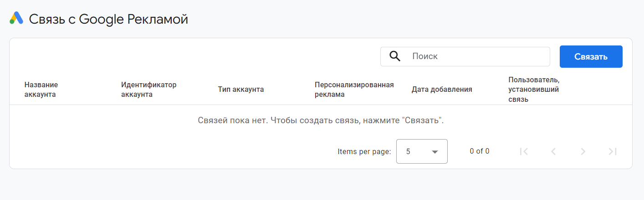Click Дата добавления column header
This screenshot has width=644, height=200.
tap(442, 90)
